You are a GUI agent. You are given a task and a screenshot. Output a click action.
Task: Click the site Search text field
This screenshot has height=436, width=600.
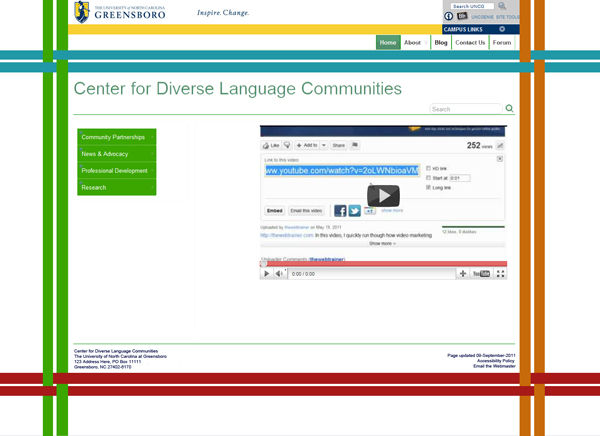(x=466, y=109)
